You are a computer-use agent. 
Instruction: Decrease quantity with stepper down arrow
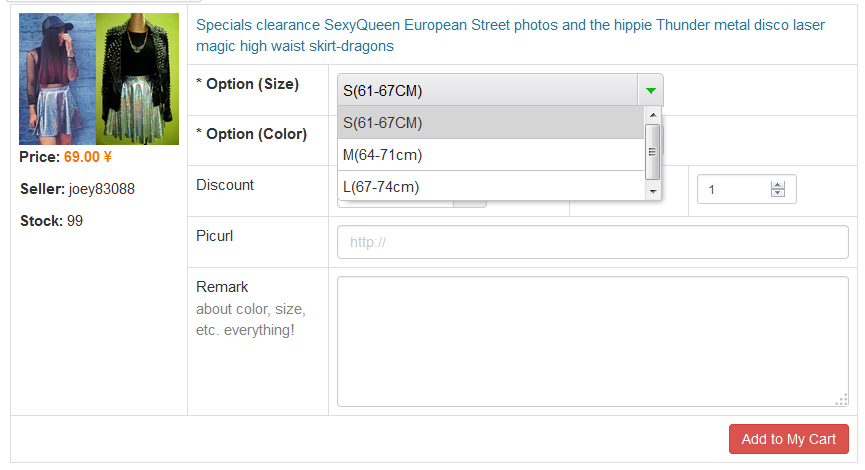[778, 193]
